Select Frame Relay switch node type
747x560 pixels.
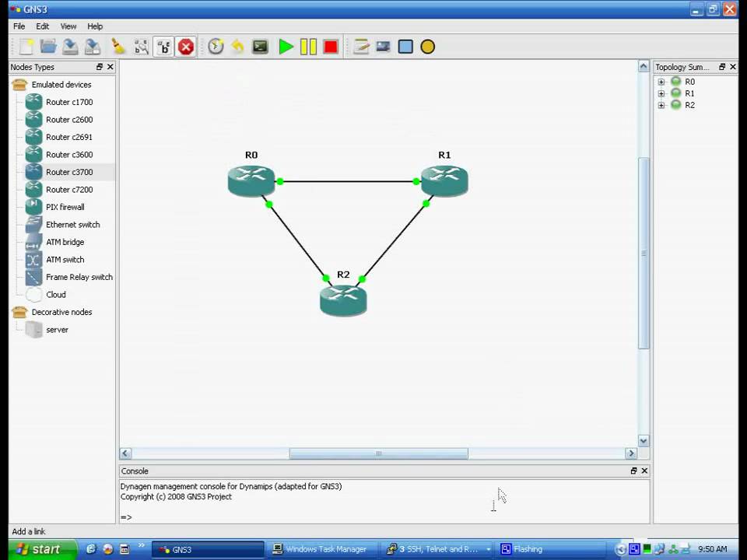pyautogui.click(x=79, y=277)
